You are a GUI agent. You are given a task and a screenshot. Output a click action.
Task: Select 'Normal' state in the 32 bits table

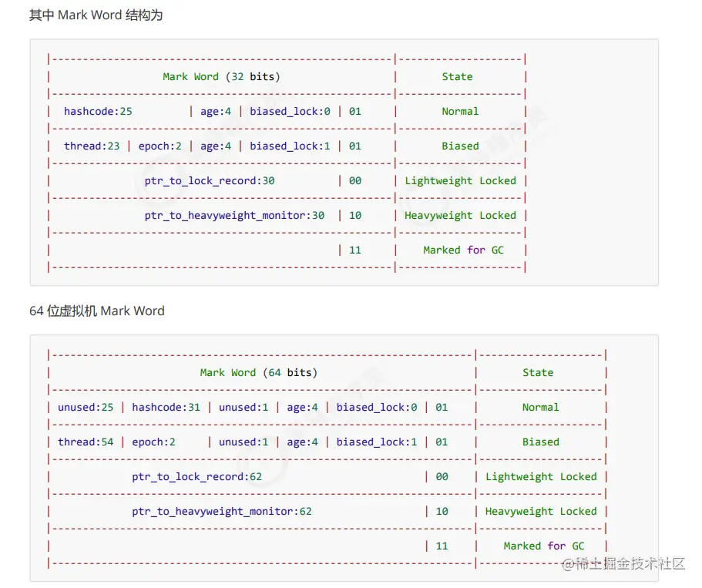pyautogui.click(x=460, y=112)
